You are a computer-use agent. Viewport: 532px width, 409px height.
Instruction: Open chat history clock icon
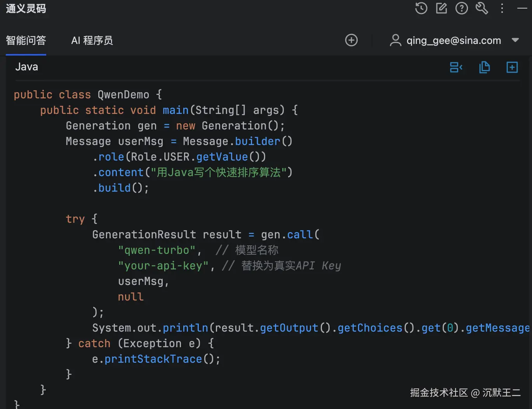[x=421, y=8]
